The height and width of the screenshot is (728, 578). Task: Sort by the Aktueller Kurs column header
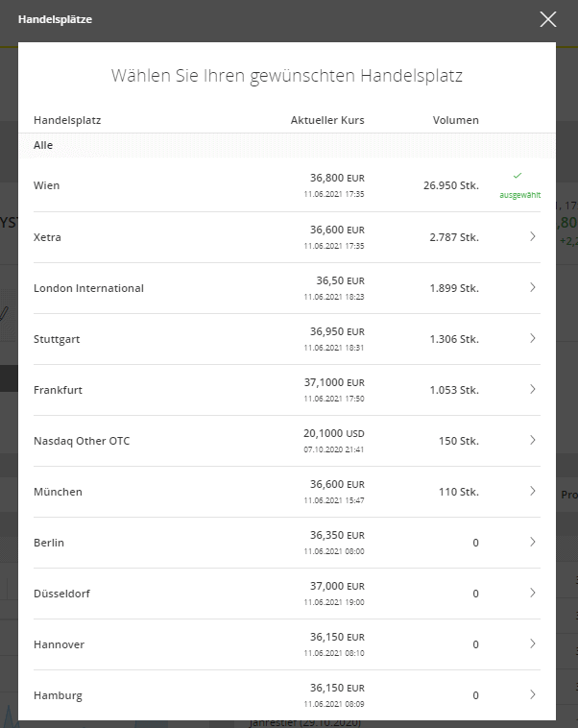327,120
